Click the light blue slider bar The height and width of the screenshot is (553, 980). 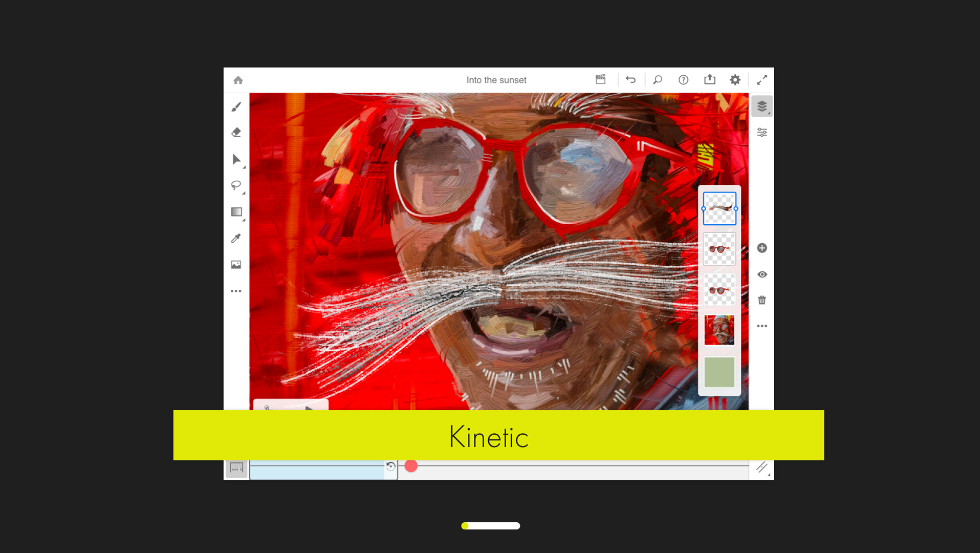(x=317, y=470)
